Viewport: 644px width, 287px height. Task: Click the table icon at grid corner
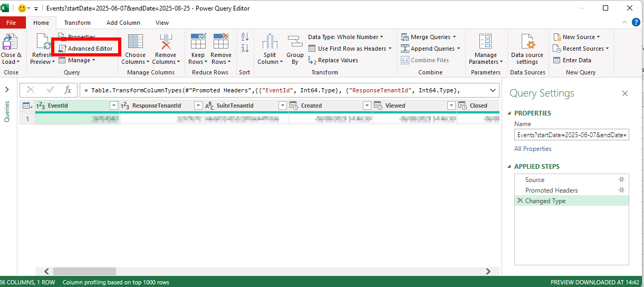pyautogui.click(x=26, y=106)
